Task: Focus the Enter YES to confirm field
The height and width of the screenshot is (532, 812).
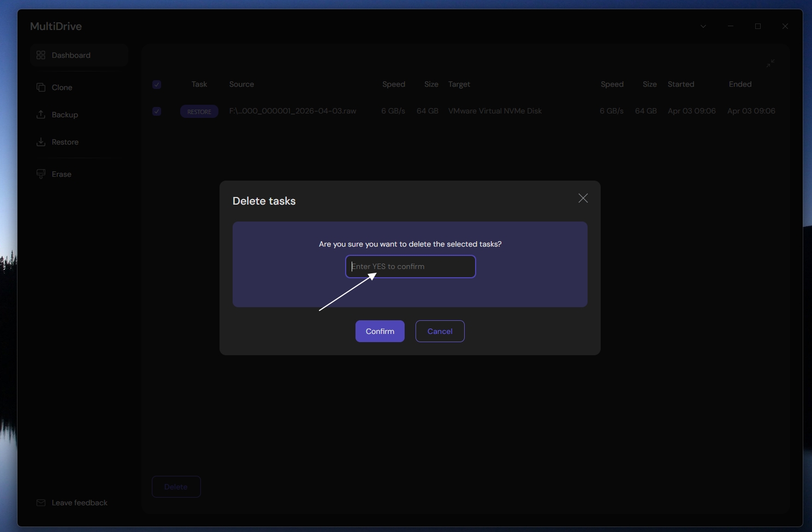Action: point(410,267)
